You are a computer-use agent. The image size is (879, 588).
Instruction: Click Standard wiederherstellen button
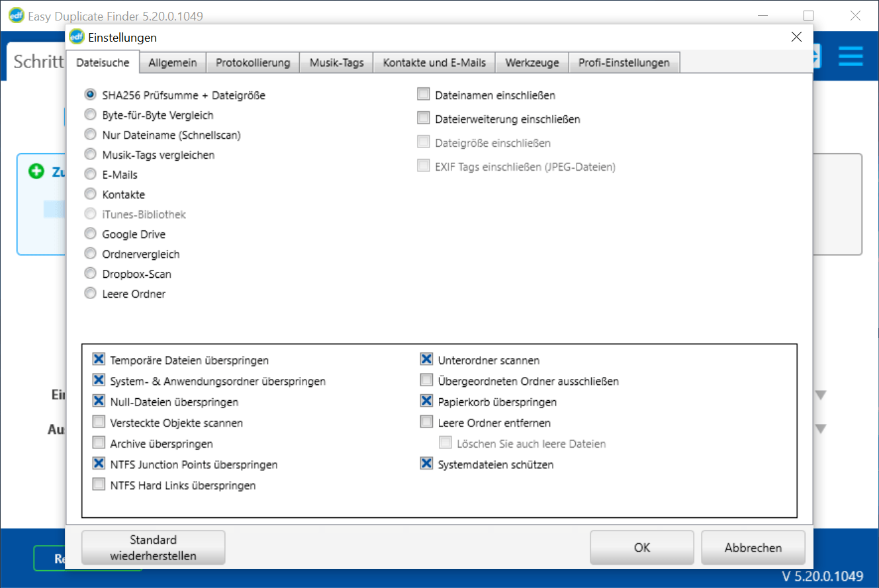154,548
